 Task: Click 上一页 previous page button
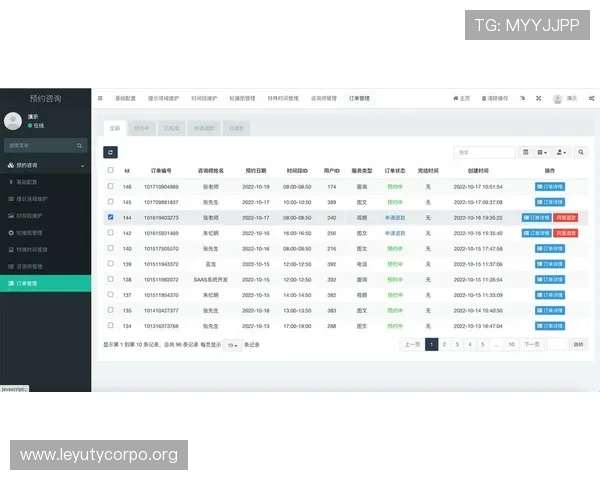(412, 344)
